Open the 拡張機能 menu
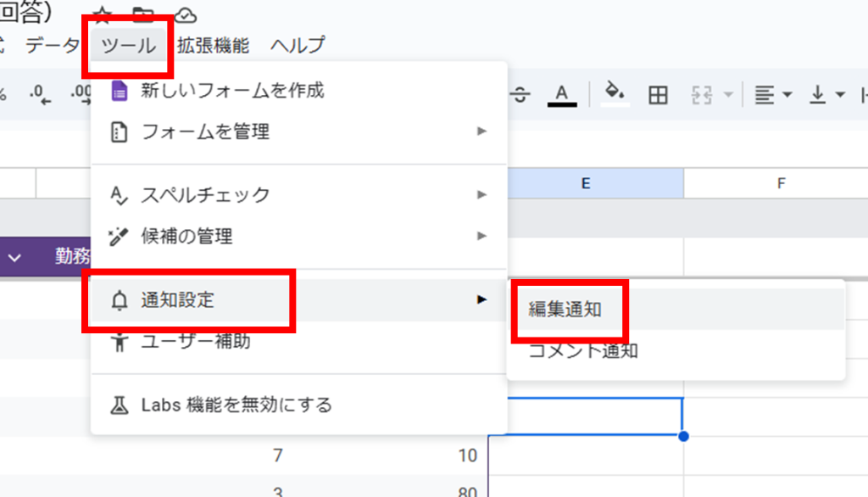 [213, 46]
